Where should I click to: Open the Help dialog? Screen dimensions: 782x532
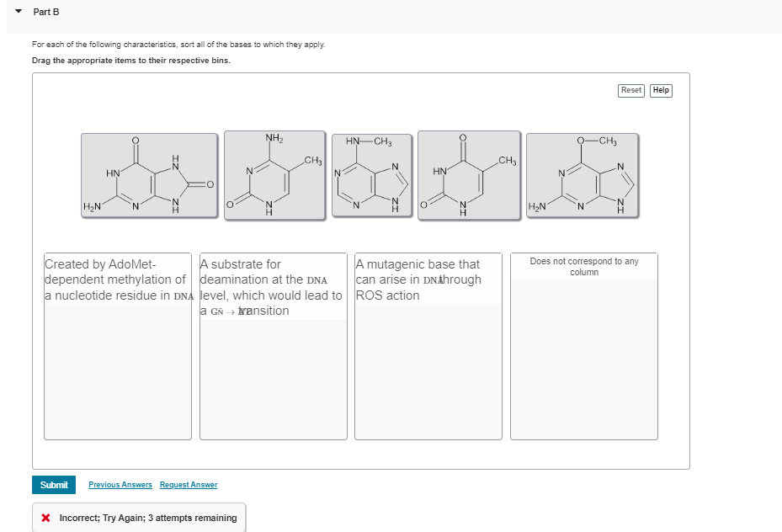(x=661, y=90)
